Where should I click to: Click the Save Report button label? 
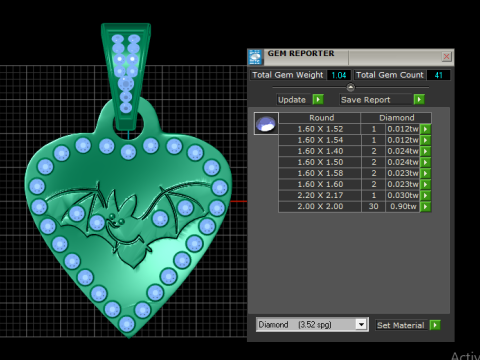click(366, 100)
